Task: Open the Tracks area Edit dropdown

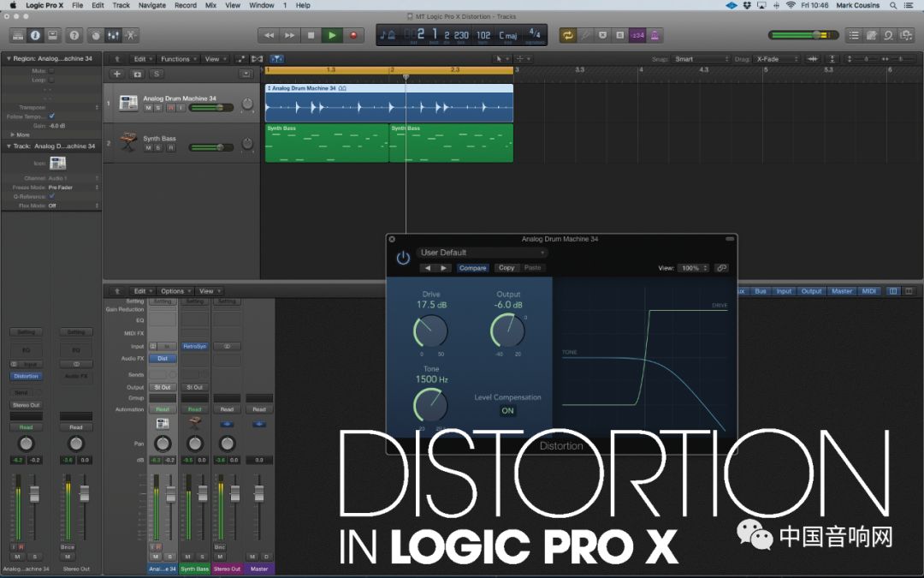Action: click(x=142, y=59)
